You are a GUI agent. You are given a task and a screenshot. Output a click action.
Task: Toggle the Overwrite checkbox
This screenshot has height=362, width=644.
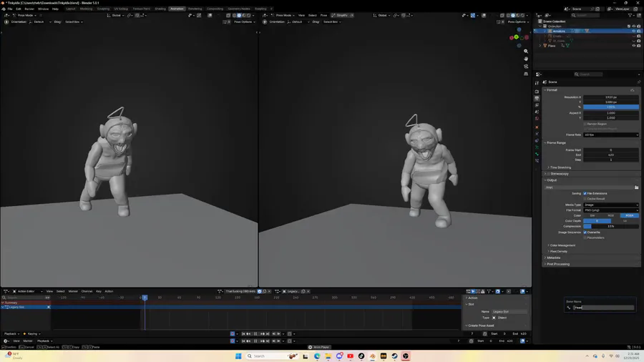(x=585, y=233)
